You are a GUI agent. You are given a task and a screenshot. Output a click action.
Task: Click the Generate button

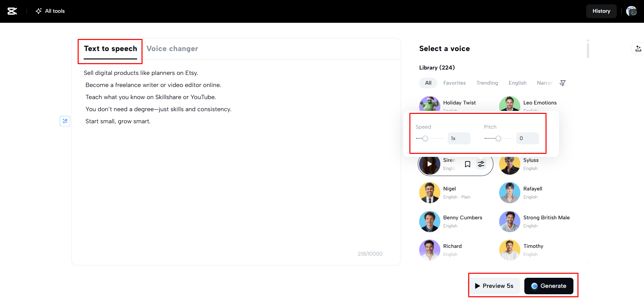pos(549,286)
